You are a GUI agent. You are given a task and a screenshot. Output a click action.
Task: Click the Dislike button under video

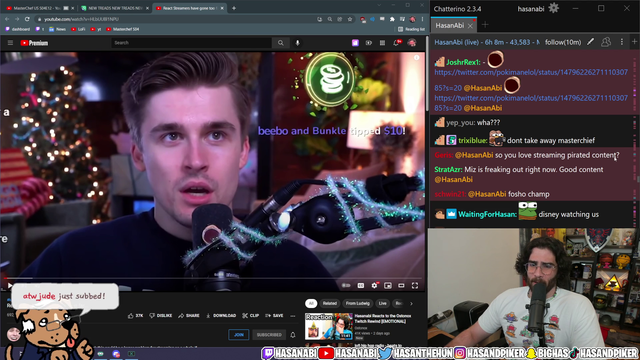pyautogui.click(x=161, y=316)
